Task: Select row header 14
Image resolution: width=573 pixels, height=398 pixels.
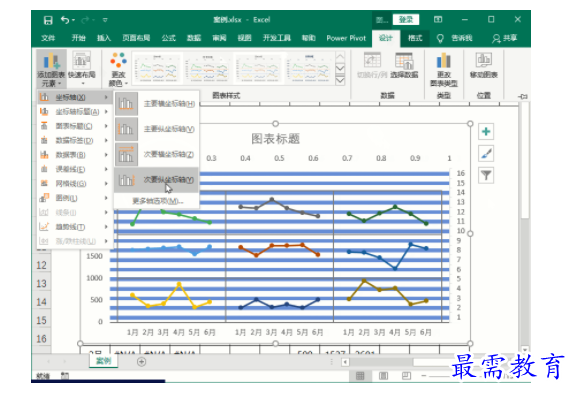Action: click(x=41, y=302)
